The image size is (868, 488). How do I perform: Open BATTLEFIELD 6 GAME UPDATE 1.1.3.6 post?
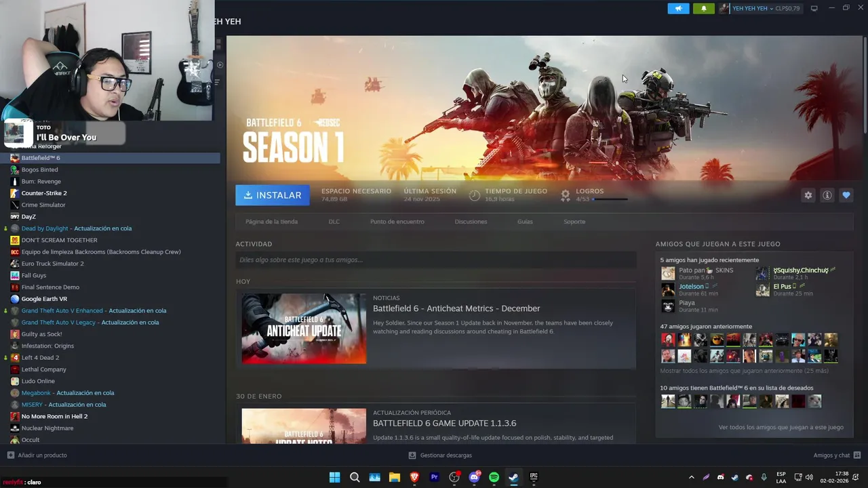[x=444, y=423]
